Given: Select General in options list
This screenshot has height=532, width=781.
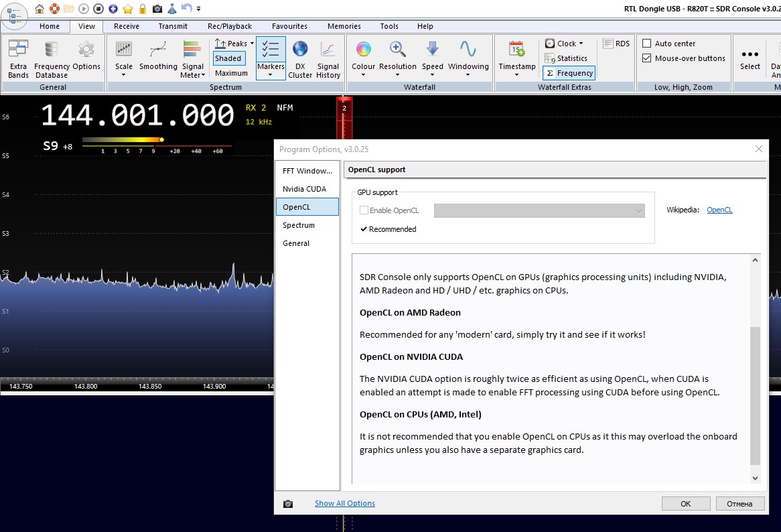Looking at the screenshot, I should pos(307,243).
